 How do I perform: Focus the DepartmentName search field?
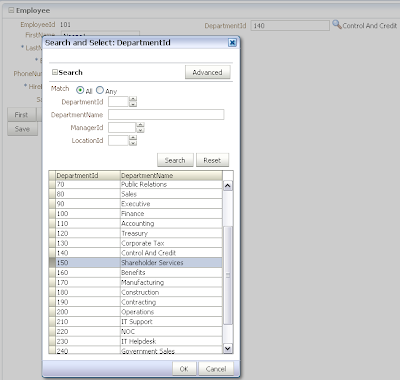(x=166, y=115)
